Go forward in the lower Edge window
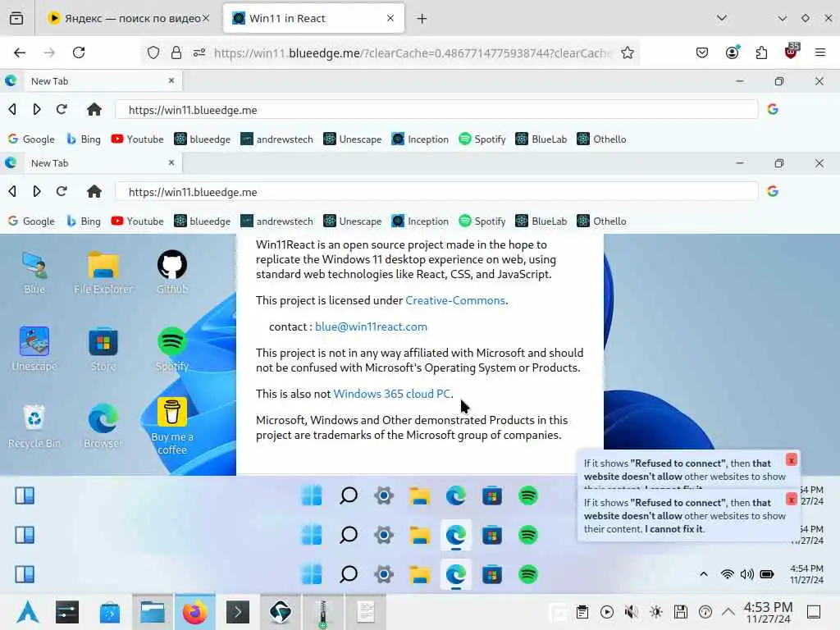840x630 pixels. coord(36,191)
